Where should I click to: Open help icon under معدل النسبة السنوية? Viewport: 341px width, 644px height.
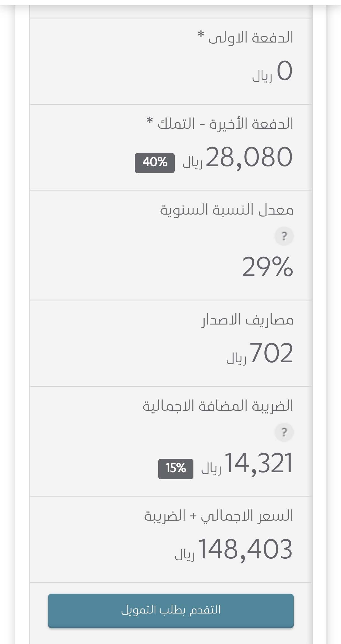(x=284, y=236)
